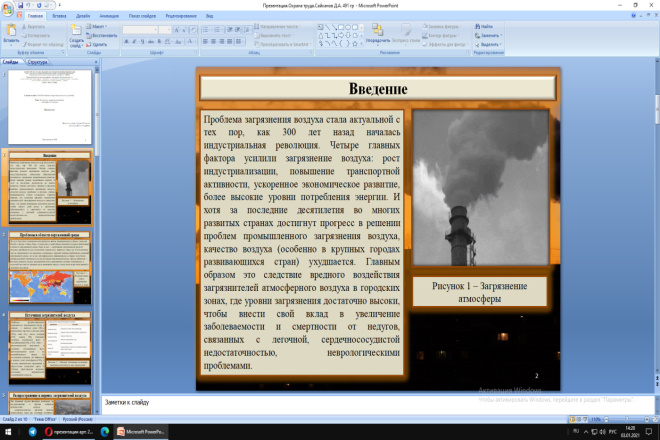This screenshot has width=660, height=440.
Task: Open the line spacing menu
Action: tap(247, 30)
